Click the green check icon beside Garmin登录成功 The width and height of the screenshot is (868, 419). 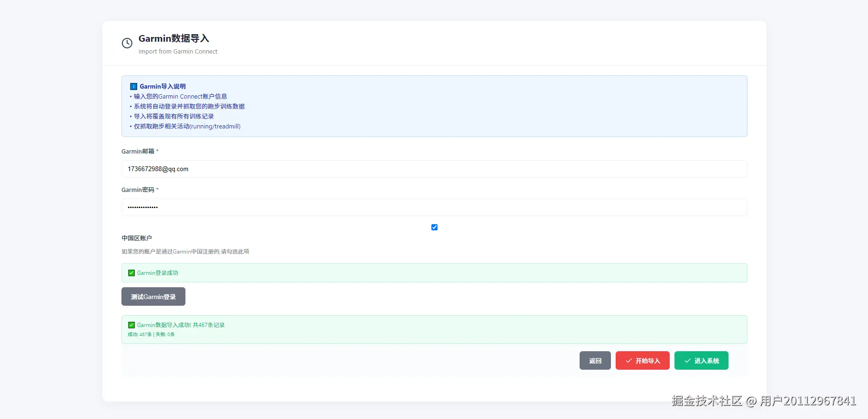coord(131,273)
